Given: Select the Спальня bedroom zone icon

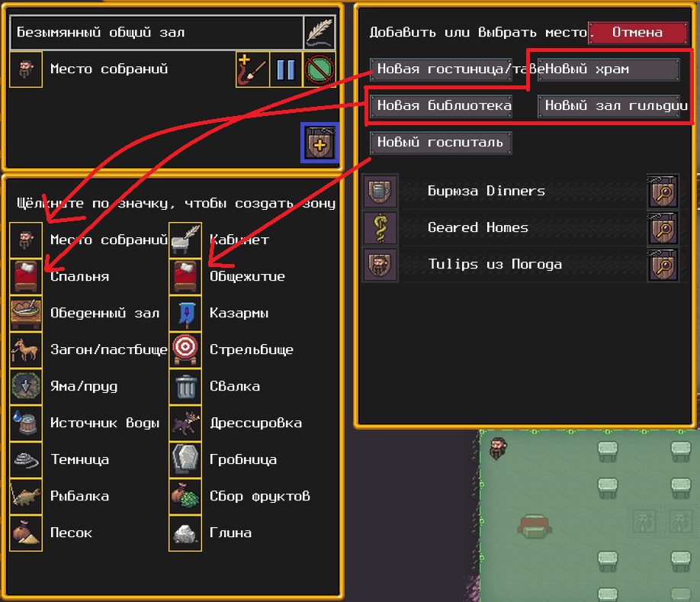Looking at the screenshot, I should pos(26,276).
